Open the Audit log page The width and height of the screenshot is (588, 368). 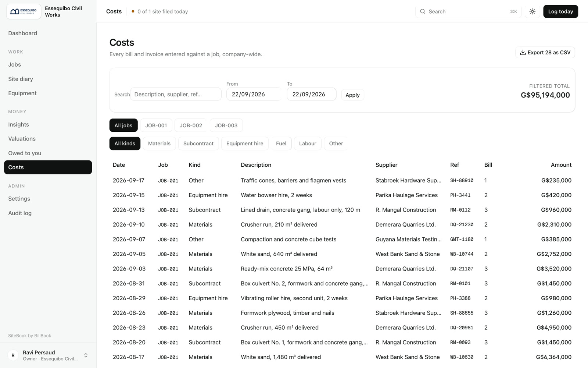(x=48, y=213)
